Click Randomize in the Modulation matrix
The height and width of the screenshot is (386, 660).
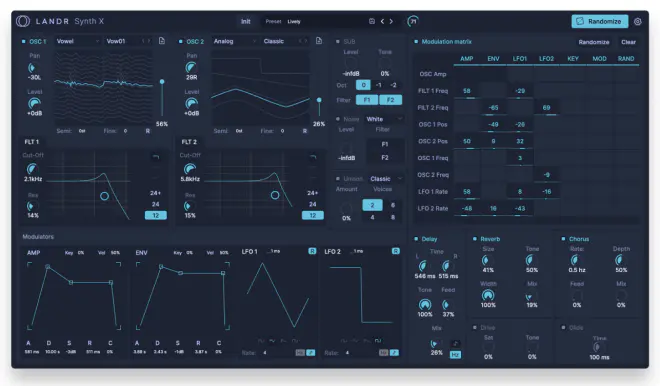point(593,42)
